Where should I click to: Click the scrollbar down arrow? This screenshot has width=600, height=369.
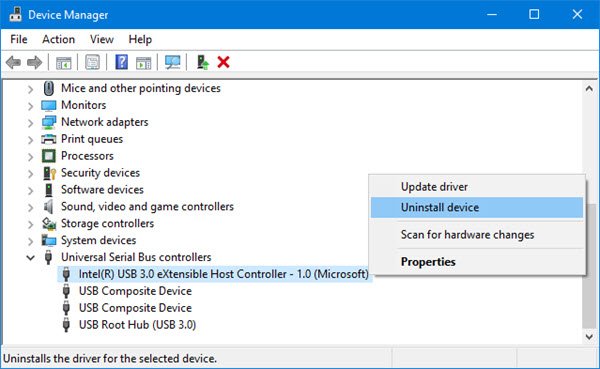click(x=589, y=336)
